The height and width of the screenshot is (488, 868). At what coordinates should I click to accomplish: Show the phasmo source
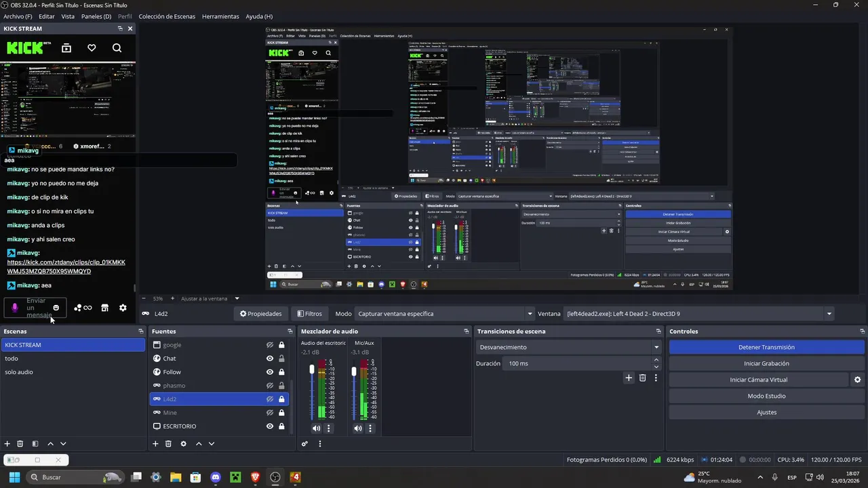click(x=270, y=386)
